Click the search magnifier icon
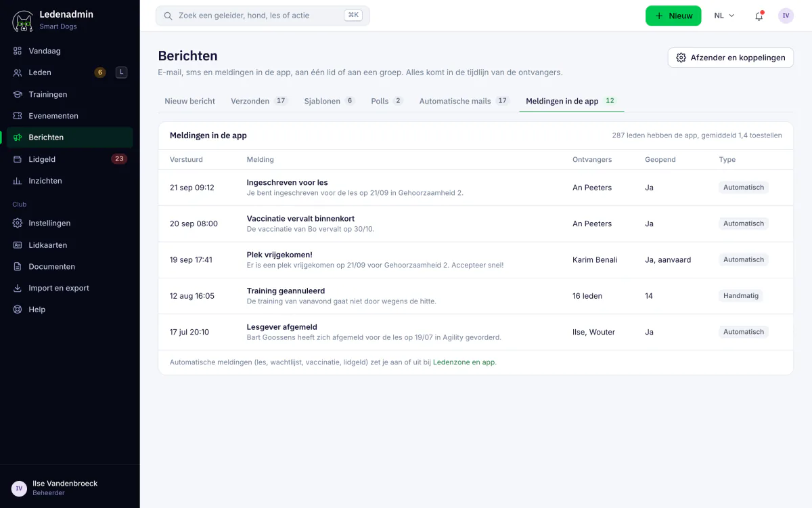This screenshot has width=812, height=508. [x=168, y=16]
